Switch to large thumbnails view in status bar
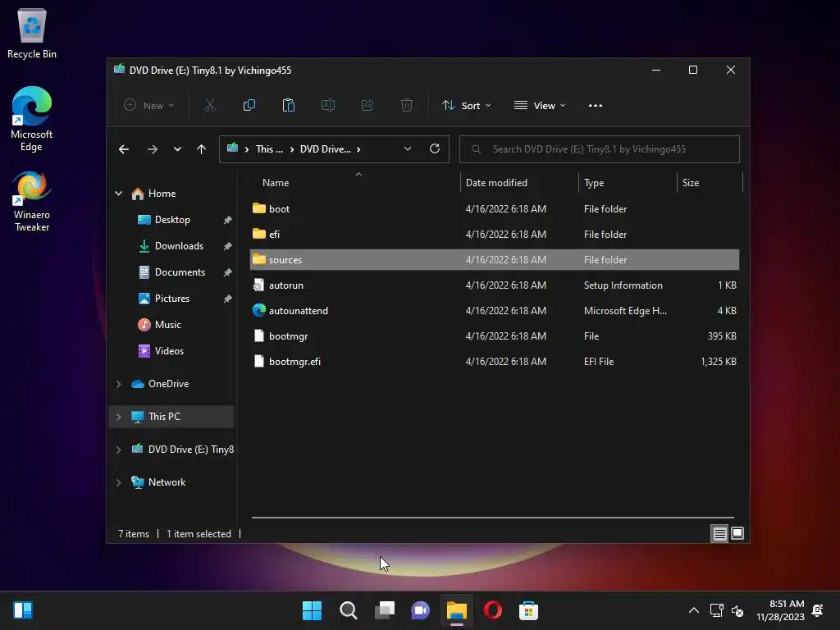The image size is (840, 630). (x=737, y=533)
